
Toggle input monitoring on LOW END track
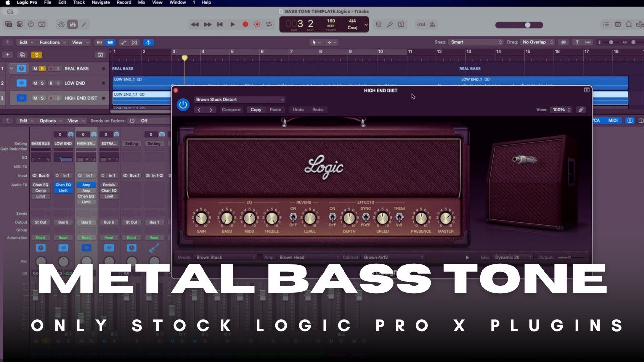pyautogui.click(x=58, y=83)
